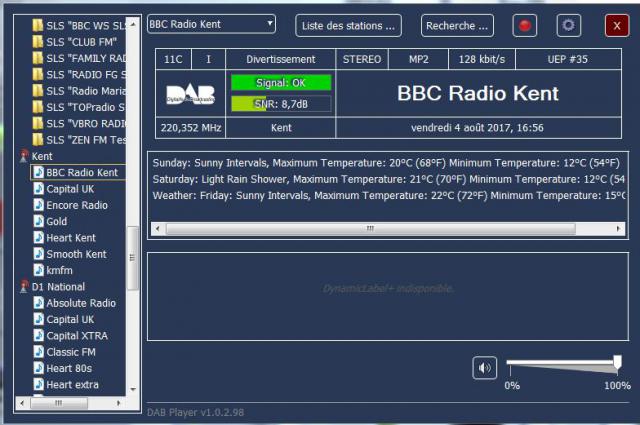Click the '220,352 MHz' frequency cell
The height and width of the screenshot is (425, 640).
point(191,128)
